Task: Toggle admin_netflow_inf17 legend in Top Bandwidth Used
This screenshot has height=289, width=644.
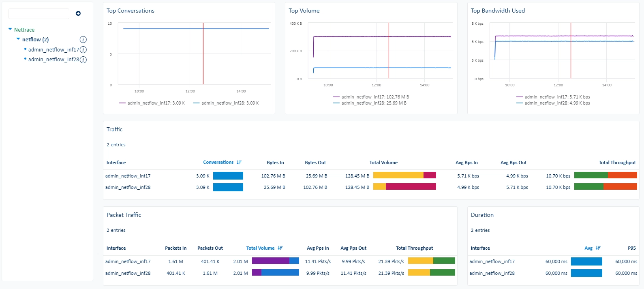Action: tap(553, 97)
